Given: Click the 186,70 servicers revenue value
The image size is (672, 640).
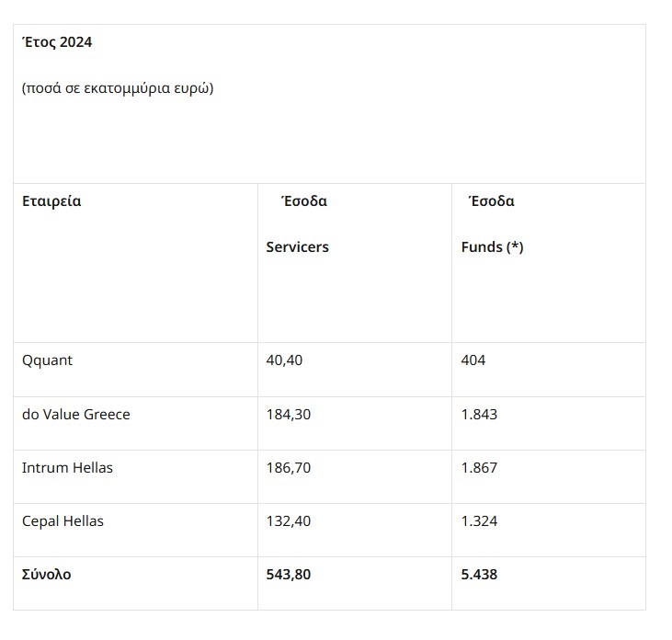Looking at the screenshot, I should click(x=289, y=467).
